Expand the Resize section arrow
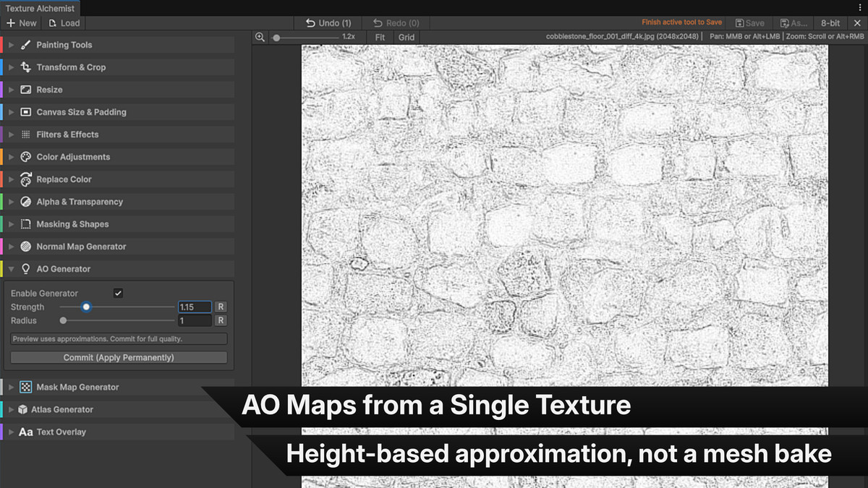This screenshot has height=488, width=868. [11, 90]
